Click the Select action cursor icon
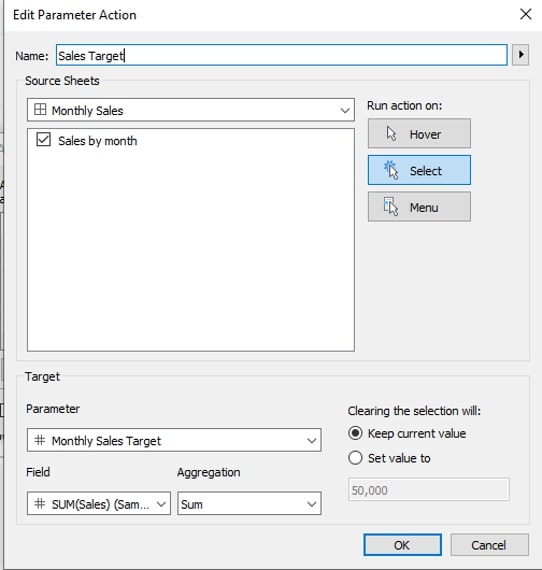The width and height of the screenshot is (542, 570). [x=391, y=170]
